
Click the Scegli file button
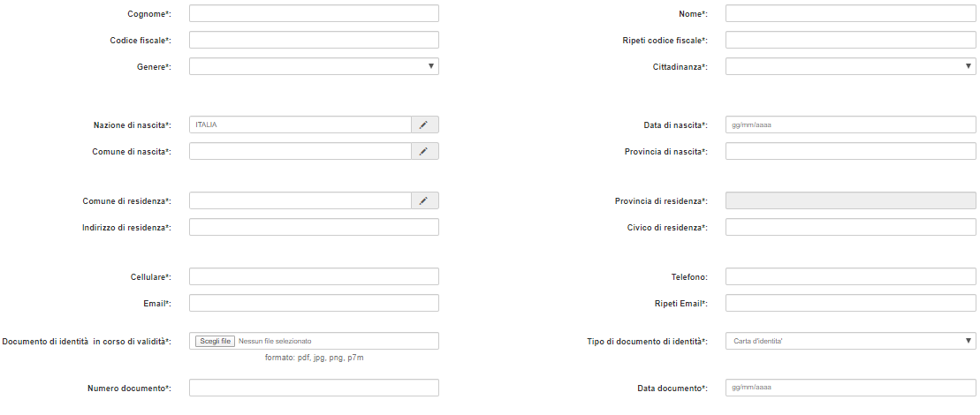[215, 341]
